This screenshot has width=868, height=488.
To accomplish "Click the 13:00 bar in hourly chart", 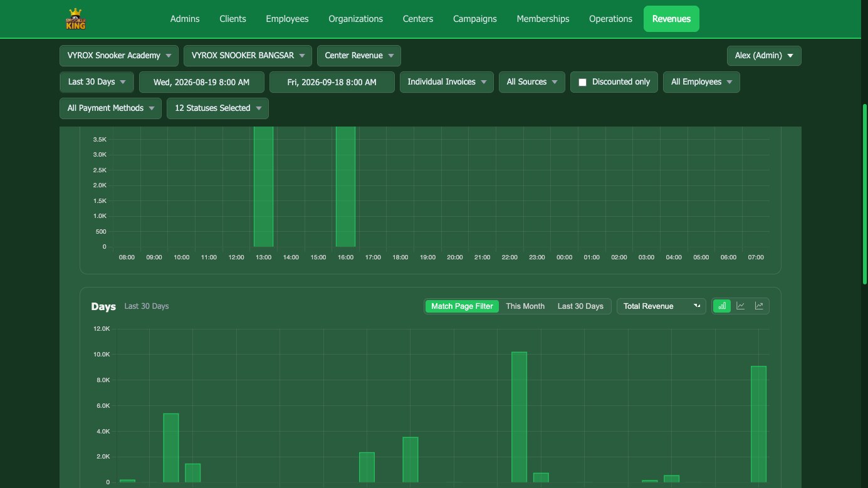I will click(x=263, y=187).
